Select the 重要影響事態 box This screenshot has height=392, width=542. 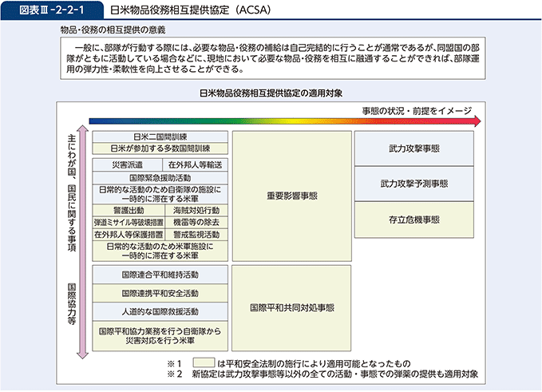click(x=292, y=196)
